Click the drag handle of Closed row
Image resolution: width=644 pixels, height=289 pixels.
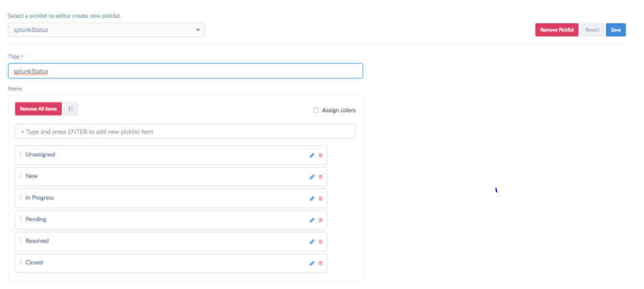pos(20,262)
